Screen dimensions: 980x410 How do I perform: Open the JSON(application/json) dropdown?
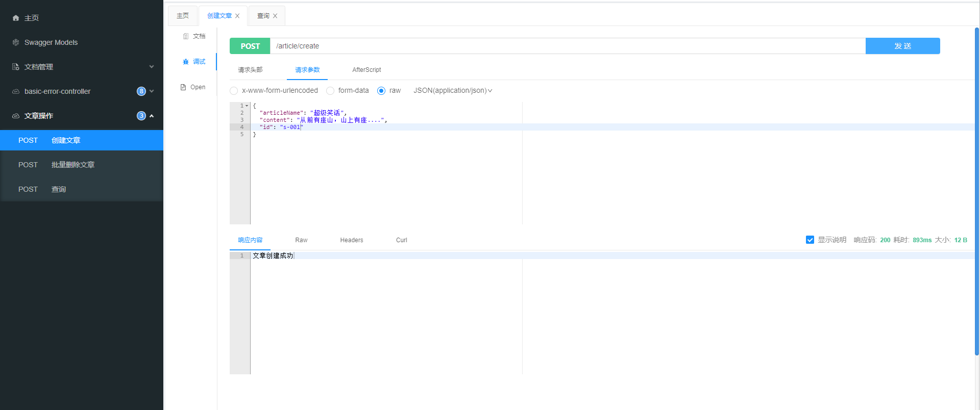(x=453, y=90)
